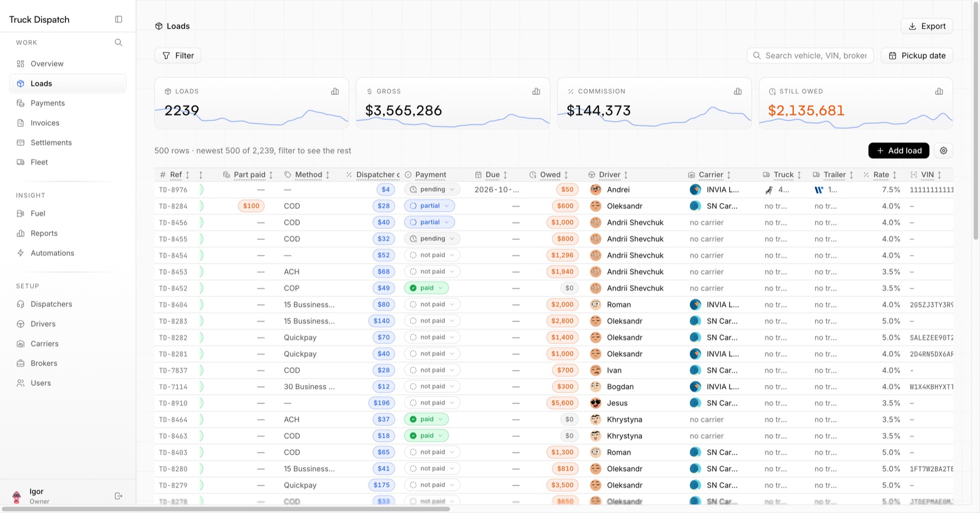Screen dimensions: 980x513
Task: Sort by Trailer column arrows
Action: pos(852,175)
